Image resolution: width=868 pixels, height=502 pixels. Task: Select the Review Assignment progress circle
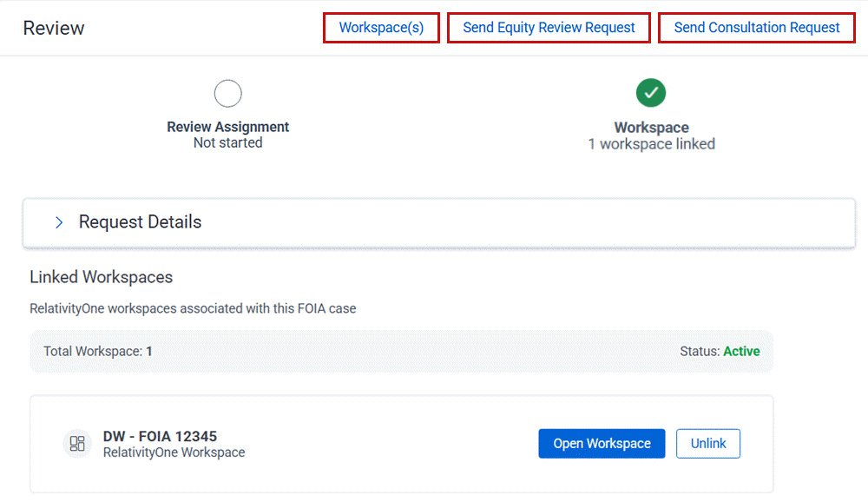click(227, 93)
